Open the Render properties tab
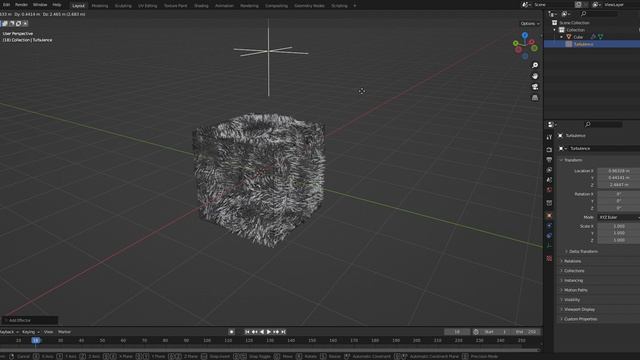The height and width of the screenshot is (360, 640). tap(549, 150)
